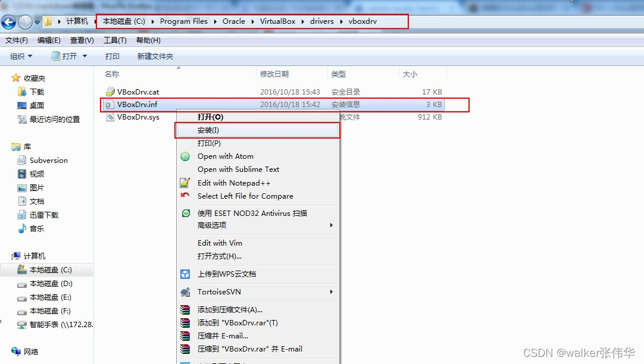Click Edit with Notepad++ icon
Viewport: 644px width, 364px height.
tap(185, 183)
